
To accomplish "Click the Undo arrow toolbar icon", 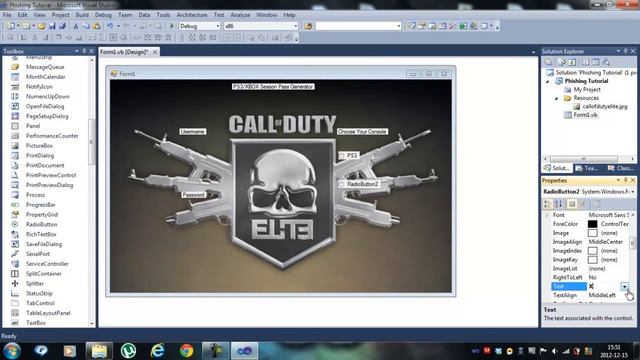I will 110,26.
